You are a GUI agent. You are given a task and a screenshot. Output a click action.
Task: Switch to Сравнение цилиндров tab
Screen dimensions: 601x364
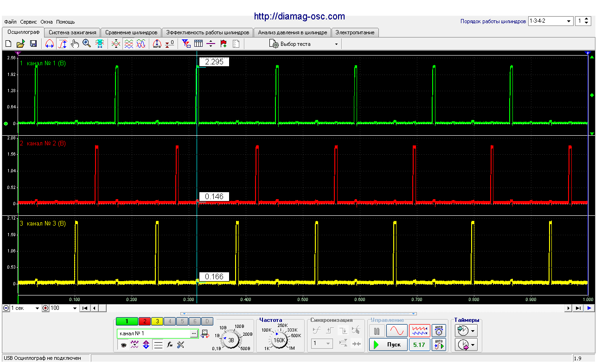[x=131, y=32]
